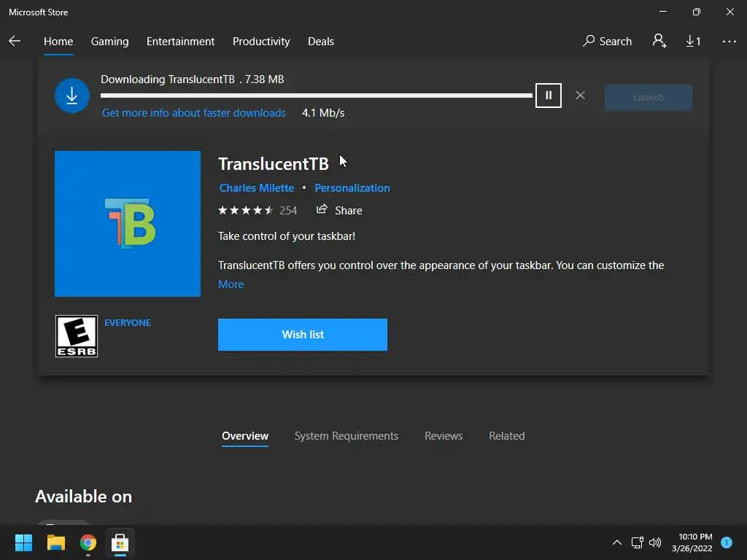This screenshot has height=560, width=747.
Task: Minimize the Microsoft Store window
Action: (662, 12)
